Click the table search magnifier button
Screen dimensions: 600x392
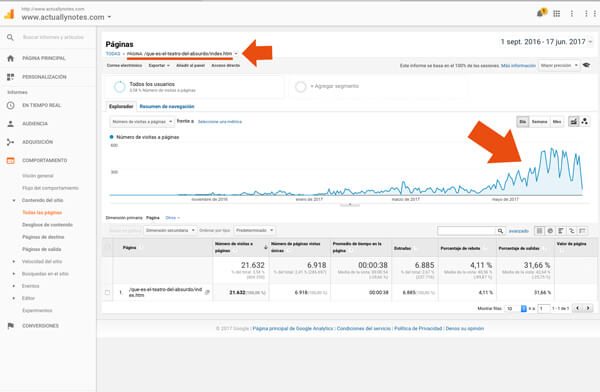click(x=500, y=231)
